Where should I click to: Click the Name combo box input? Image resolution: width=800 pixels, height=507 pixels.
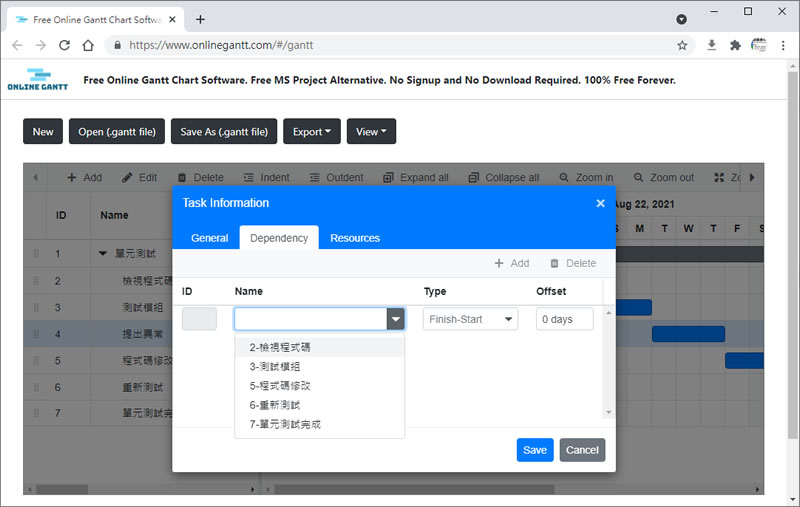point(311,319)
